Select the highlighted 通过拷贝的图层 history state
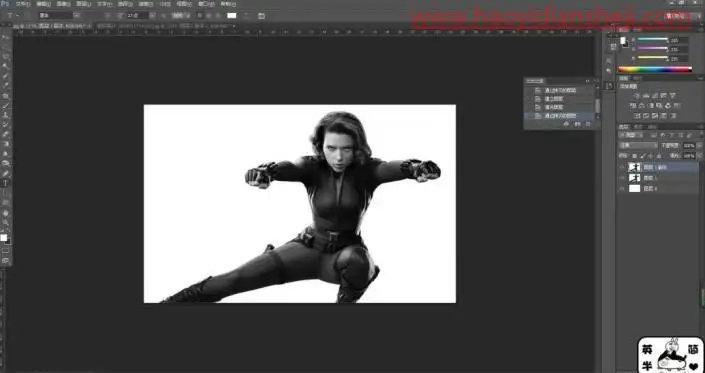This screenshot has width=705, height=373. coord(560,116)
